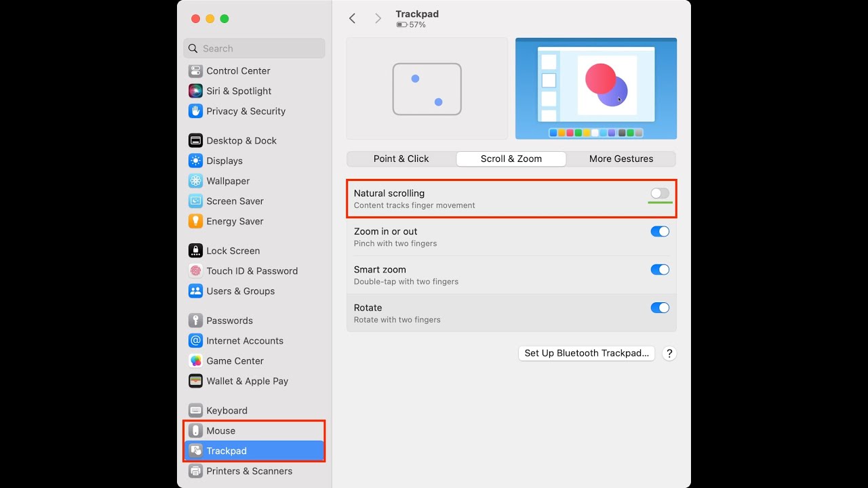Turn off Smart zoom switch
This screenshot has height=488, width=868.
pyautogui.click(x=660, y=269)
